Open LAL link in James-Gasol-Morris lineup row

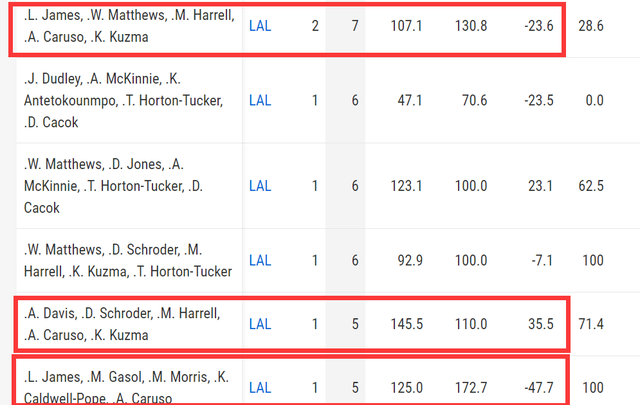point(260,388)
